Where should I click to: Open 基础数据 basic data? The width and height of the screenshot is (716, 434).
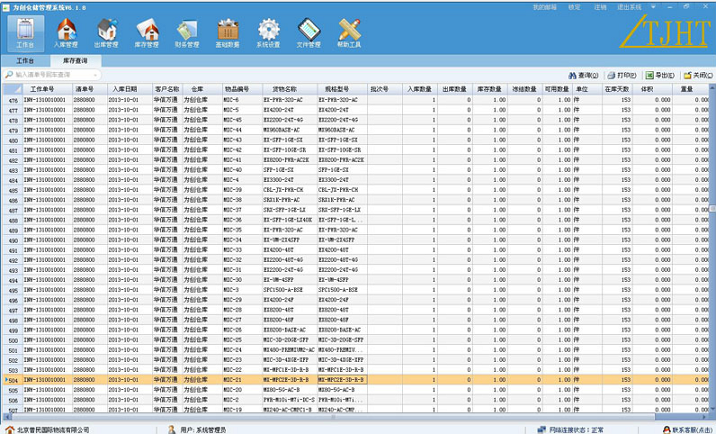227,33
